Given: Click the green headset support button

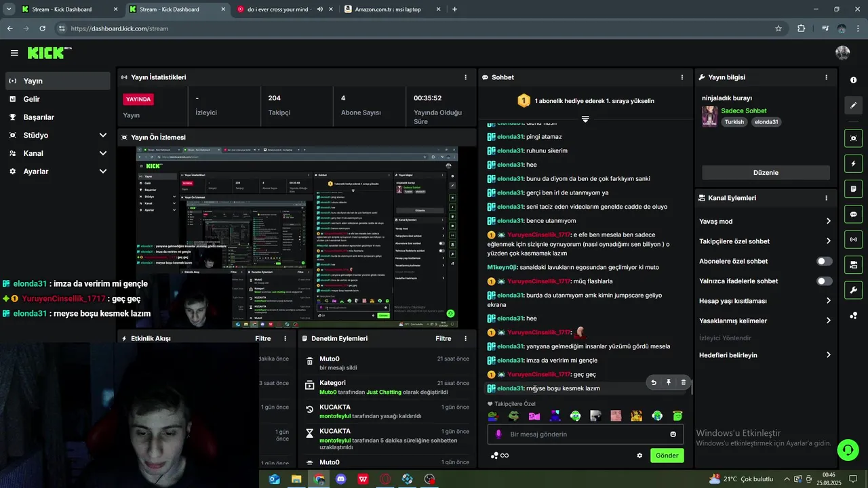Looking at the screenshot, I should (x=847, y=449).
